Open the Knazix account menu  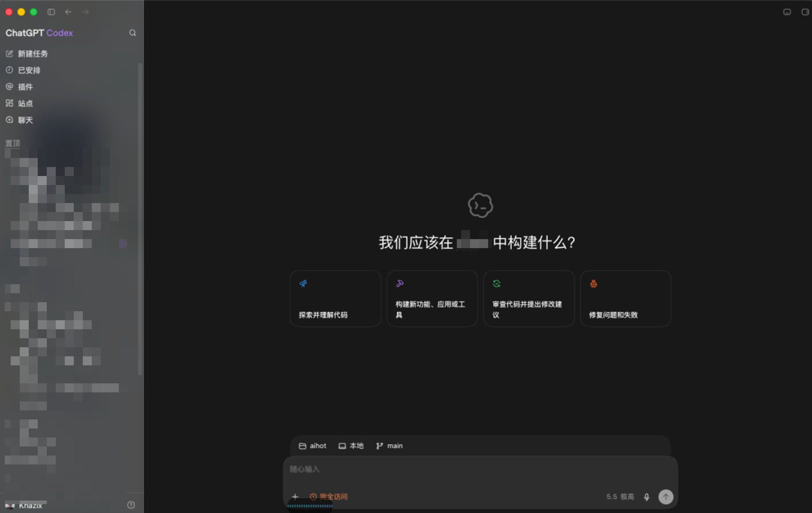point(24,506)
